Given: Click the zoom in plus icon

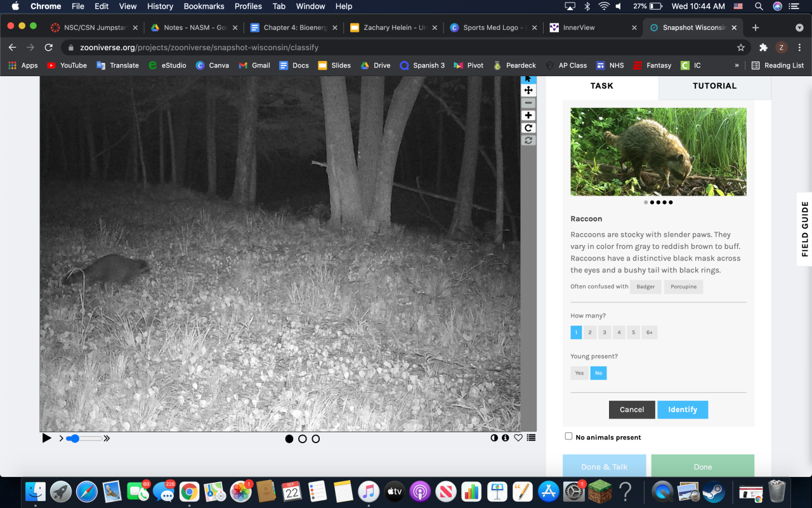Looking at the screenshot, I should tap(528, 116).
